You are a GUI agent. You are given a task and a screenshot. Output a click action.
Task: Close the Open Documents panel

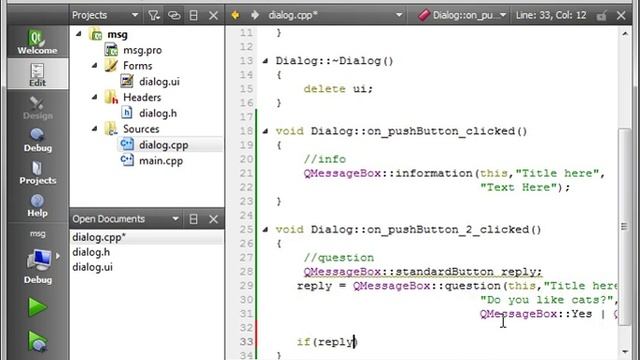tap(213, 219)
